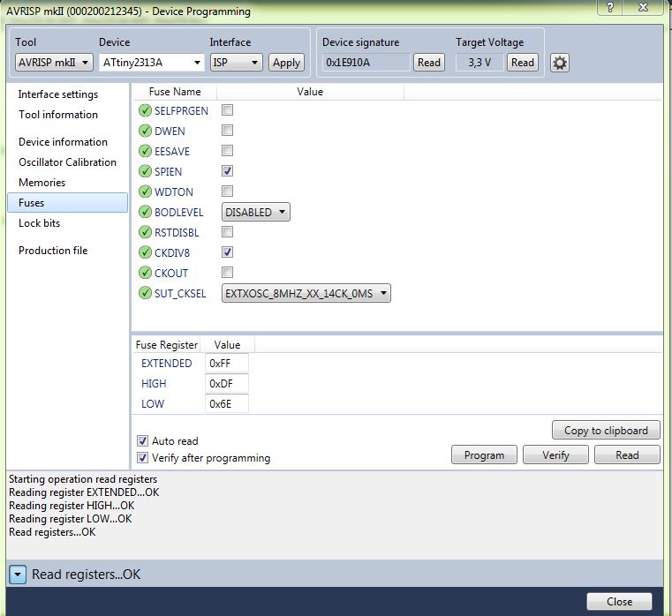Viewport: 672px width, 616px height.
Task: Read the device signature
Action: pyautogui.click(x=429, y=63)
